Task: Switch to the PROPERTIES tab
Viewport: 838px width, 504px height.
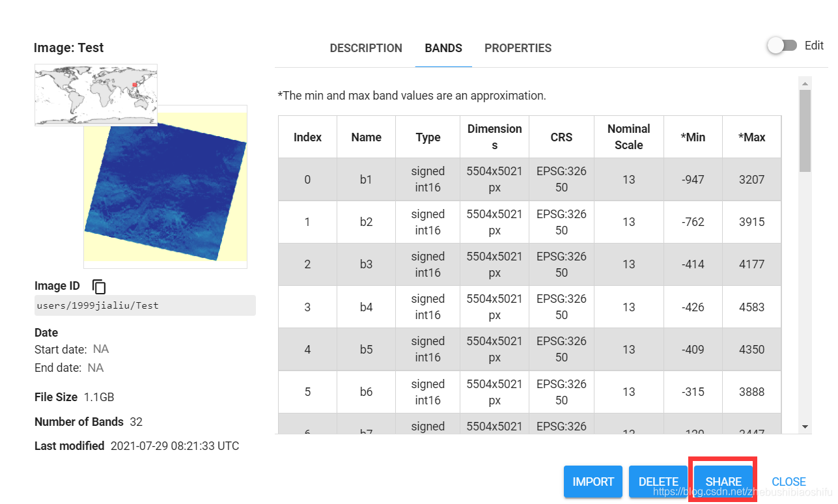Action: 518,48
